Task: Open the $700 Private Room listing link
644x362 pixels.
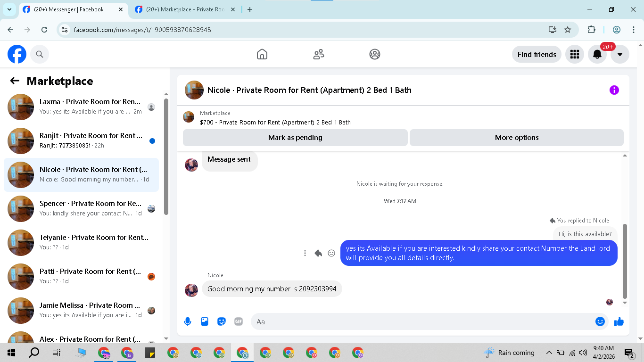Action: (x=275, y=123)
